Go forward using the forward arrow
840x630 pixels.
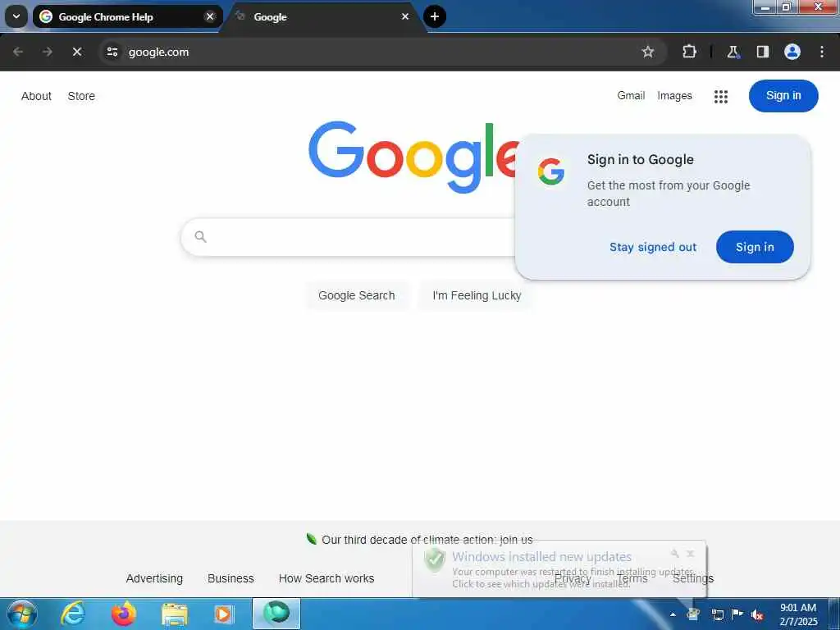point(48,52)
